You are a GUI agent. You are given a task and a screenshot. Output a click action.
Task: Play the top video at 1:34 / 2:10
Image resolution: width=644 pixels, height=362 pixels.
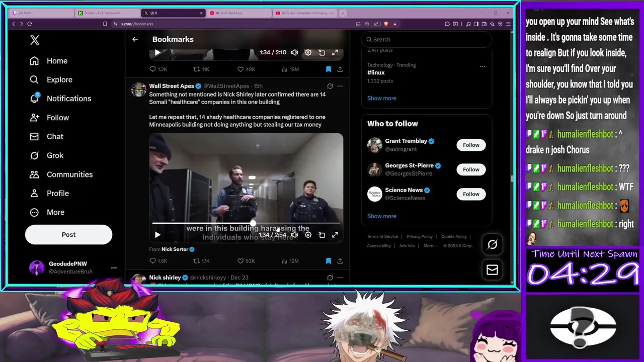click(157, 52)
